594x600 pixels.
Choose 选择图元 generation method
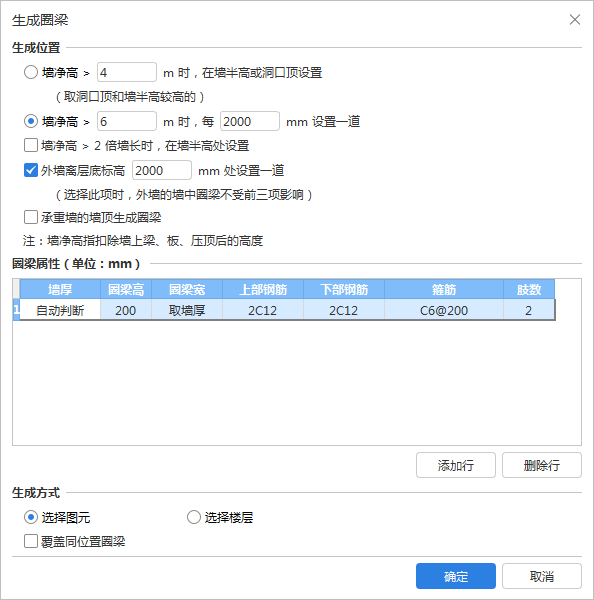[31, 517]
